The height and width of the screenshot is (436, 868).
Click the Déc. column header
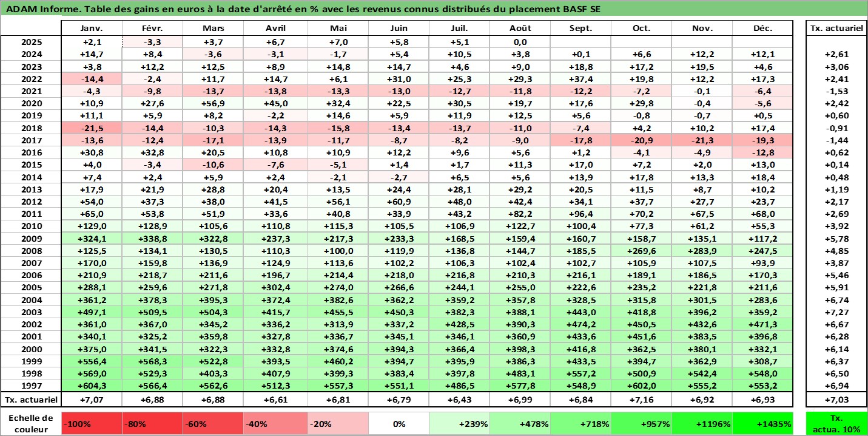point(763,29)
